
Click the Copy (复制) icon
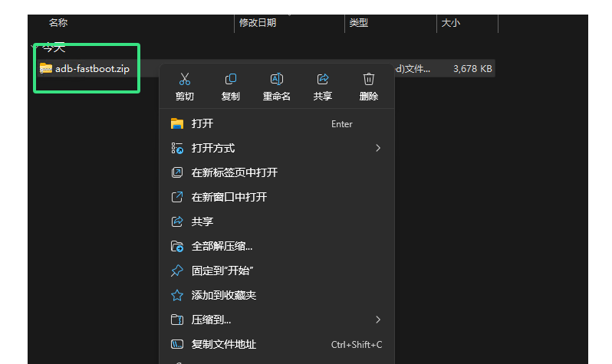coord(231,79)
